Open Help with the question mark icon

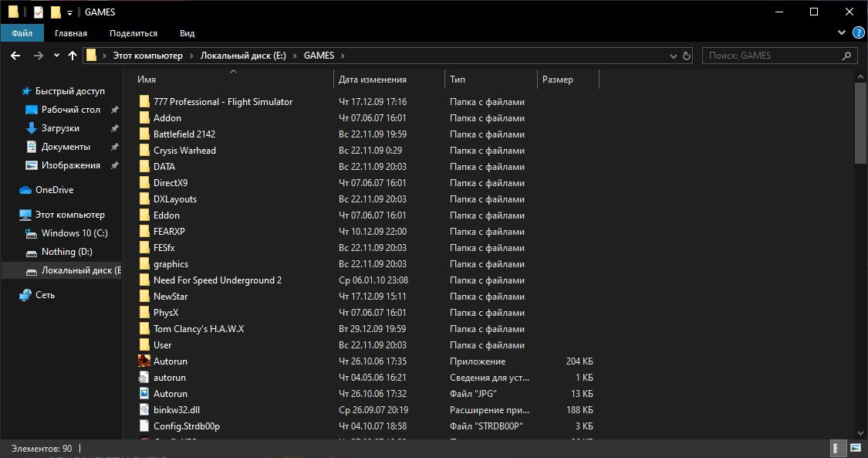click(x=859, y=33)
